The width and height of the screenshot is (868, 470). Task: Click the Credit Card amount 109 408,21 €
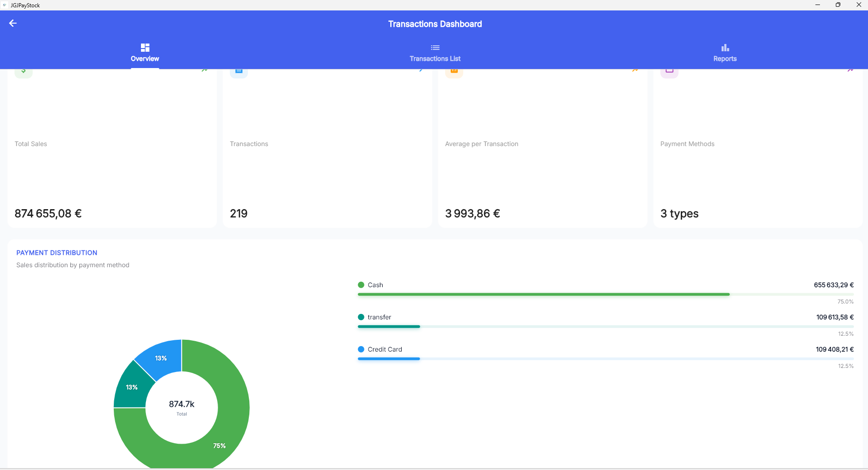[x=834, y=349]
